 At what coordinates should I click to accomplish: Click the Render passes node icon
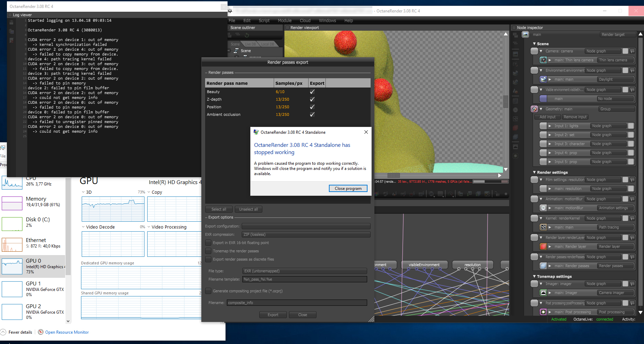click(543, 266)
